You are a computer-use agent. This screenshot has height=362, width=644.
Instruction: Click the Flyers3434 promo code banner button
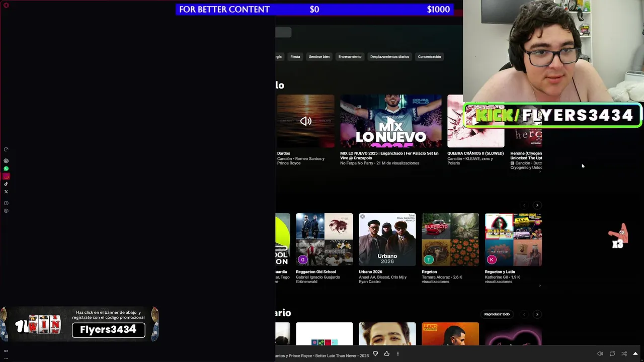[x=108, y=330]
